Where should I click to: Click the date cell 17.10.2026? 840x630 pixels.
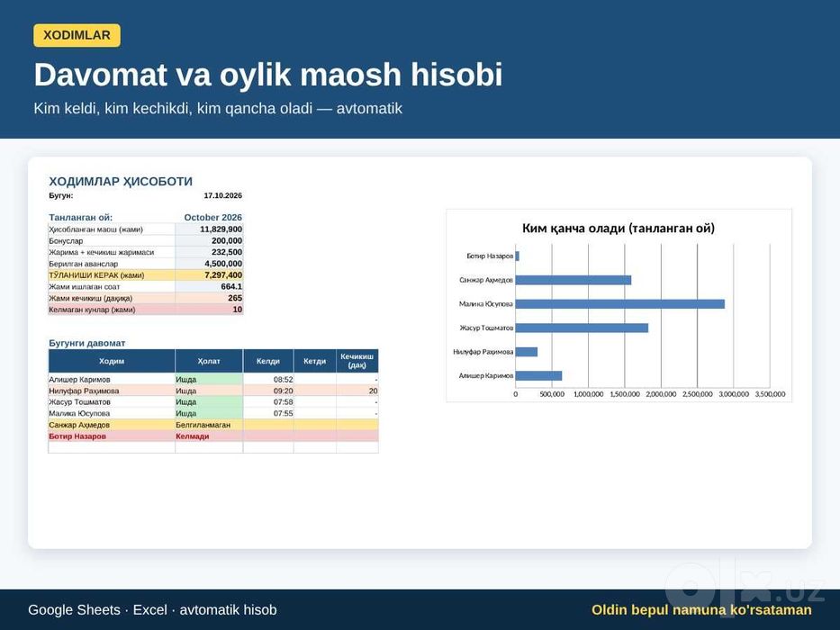point(223,195)
